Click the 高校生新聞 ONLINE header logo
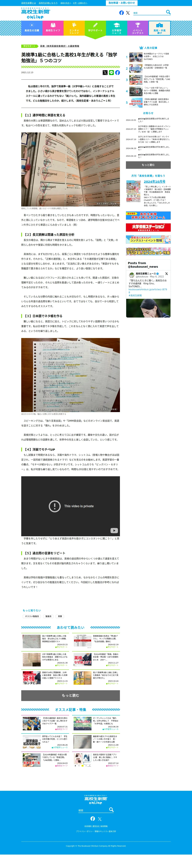Viewport: 192px width, 868px height. click(x=35, y=13)
